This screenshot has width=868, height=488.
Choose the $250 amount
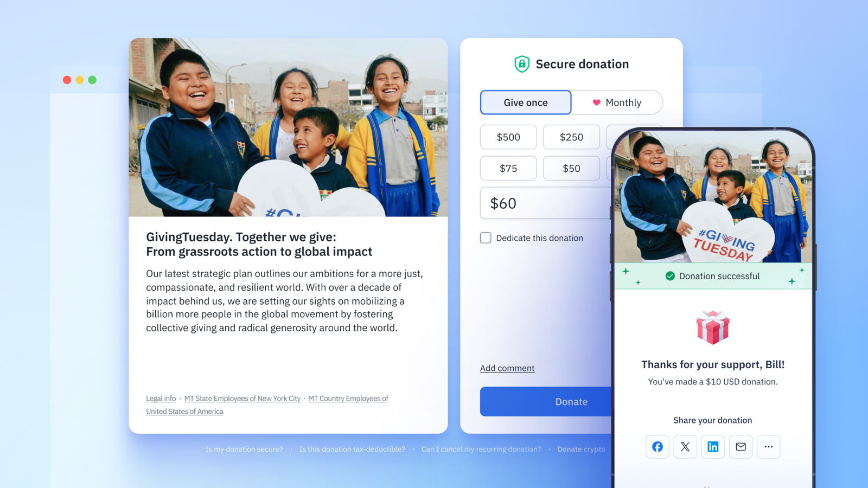click(x=571, y=137)
